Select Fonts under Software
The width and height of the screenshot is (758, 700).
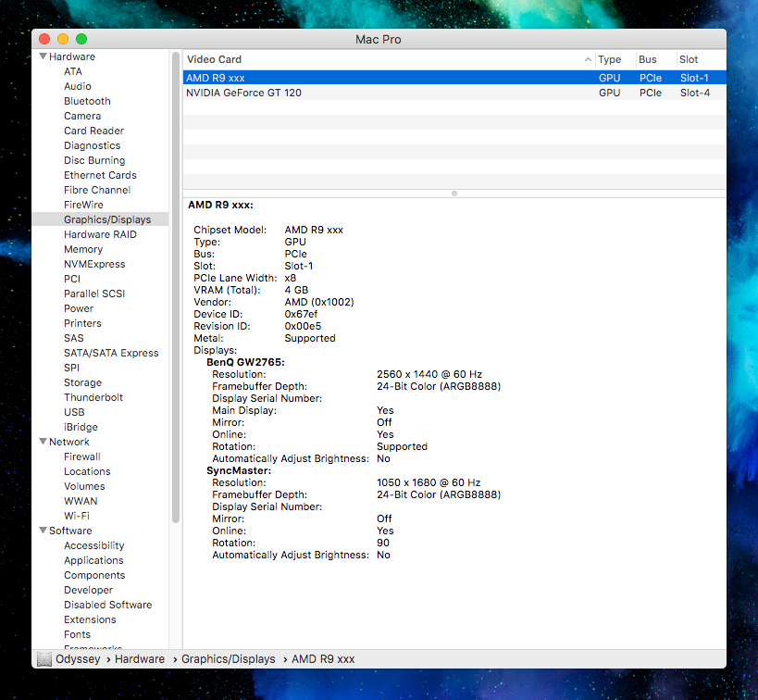(77, 634)
